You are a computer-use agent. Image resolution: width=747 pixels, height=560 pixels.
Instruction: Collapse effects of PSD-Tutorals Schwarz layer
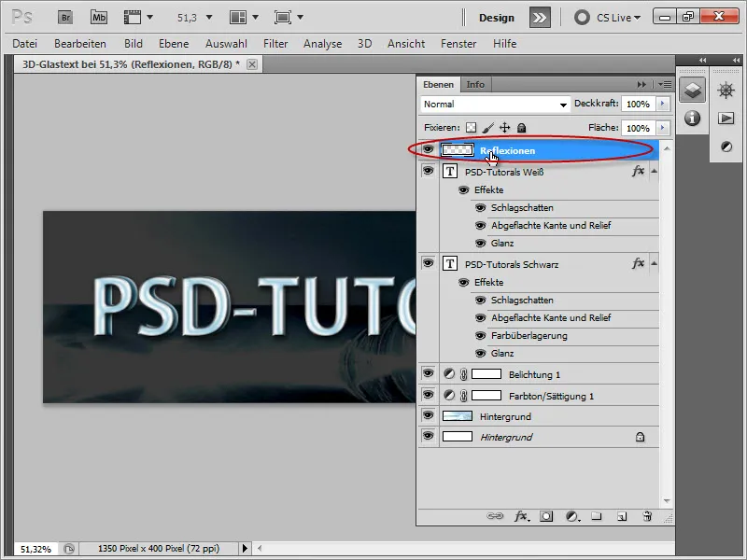[655, 263]
